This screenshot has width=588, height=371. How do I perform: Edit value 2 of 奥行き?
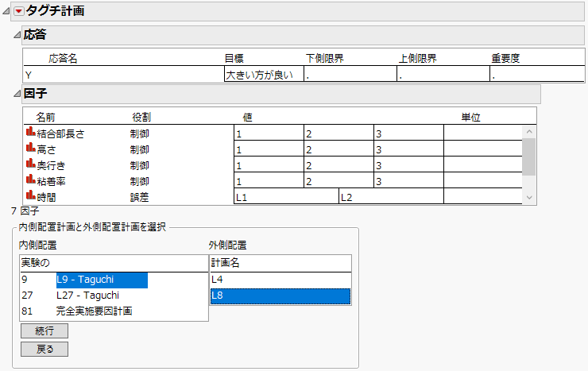click(338, 165)
